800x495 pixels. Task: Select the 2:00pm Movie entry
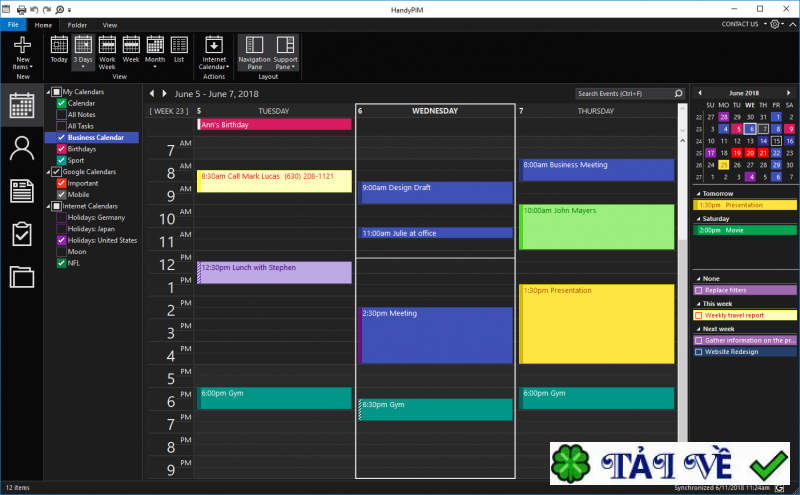click(x=745, y=230)
